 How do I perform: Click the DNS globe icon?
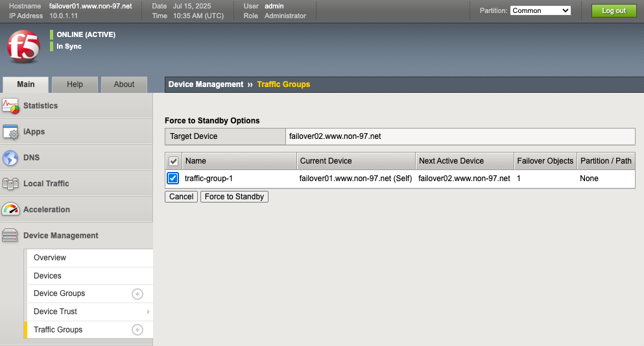tap(10, 158)
